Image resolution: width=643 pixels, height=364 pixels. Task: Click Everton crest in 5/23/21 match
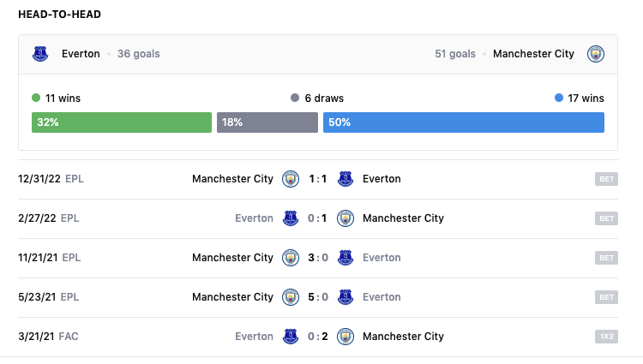pyautogui.click(x=346, y=297)
